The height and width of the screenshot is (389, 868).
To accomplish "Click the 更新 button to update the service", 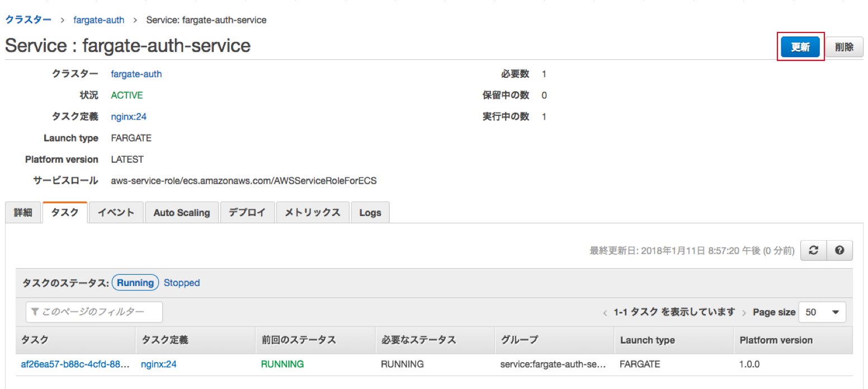I will click(800, 47).
